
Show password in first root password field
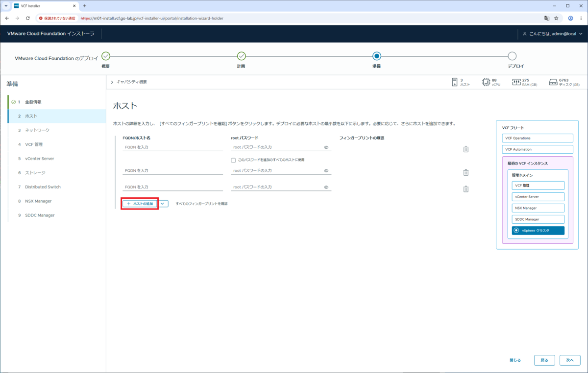click(326, 147)
